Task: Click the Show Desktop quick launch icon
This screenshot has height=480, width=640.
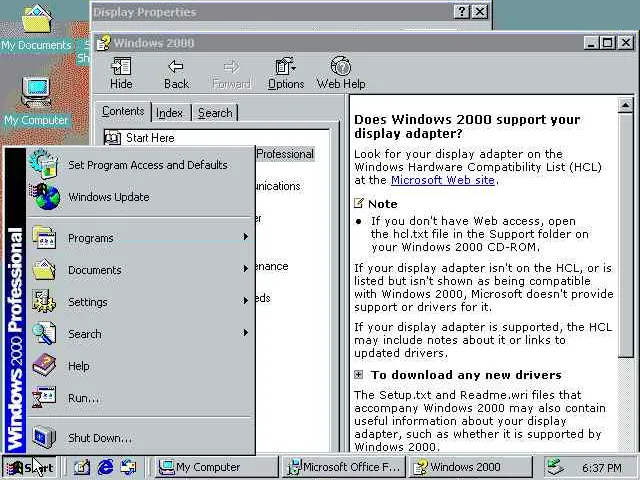Action: tap(81, 467)
